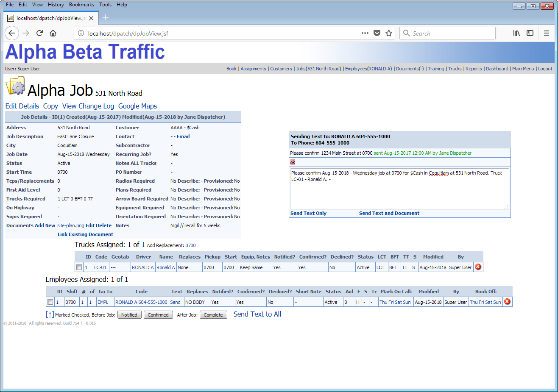
Task: Click Send Text to All link
Action: pos(257,314)
